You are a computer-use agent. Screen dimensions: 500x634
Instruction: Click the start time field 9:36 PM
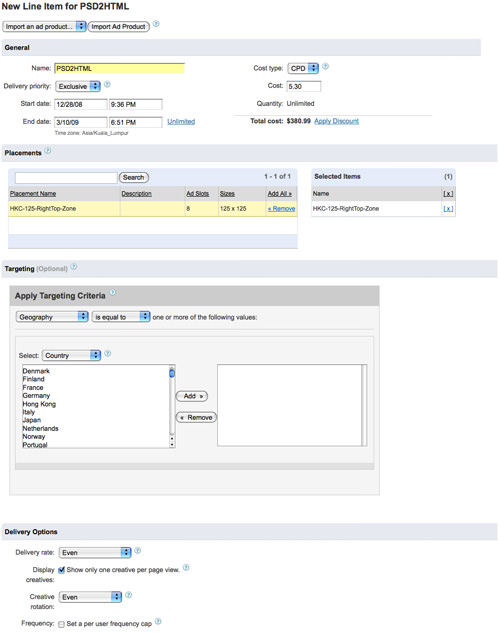click(136, 104)
